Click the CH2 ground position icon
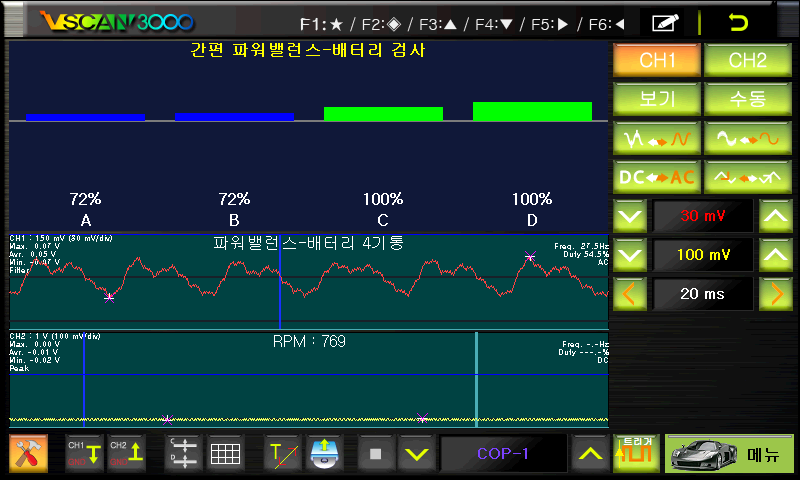Image resolution: width=800 pixels, height=480 pixels. 126,454
